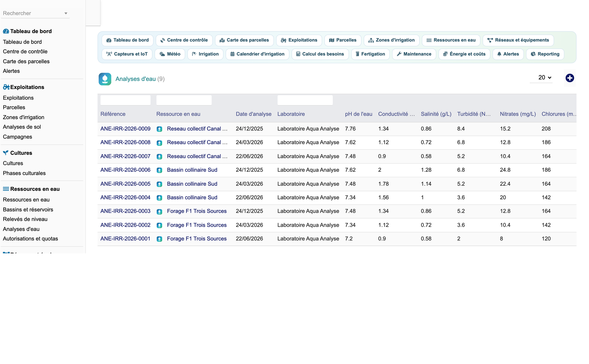The height and width of the screenshot is (364, 589).
Task: Click the resource icon in row ANE-IRR-2026-0005
Action: [x=160, y=184]
